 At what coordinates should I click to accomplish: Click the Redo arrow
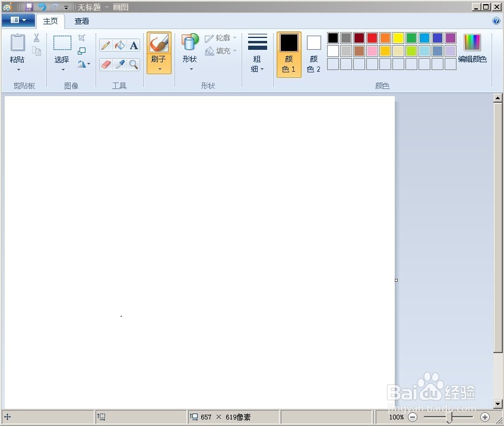(x=55, y=7)
